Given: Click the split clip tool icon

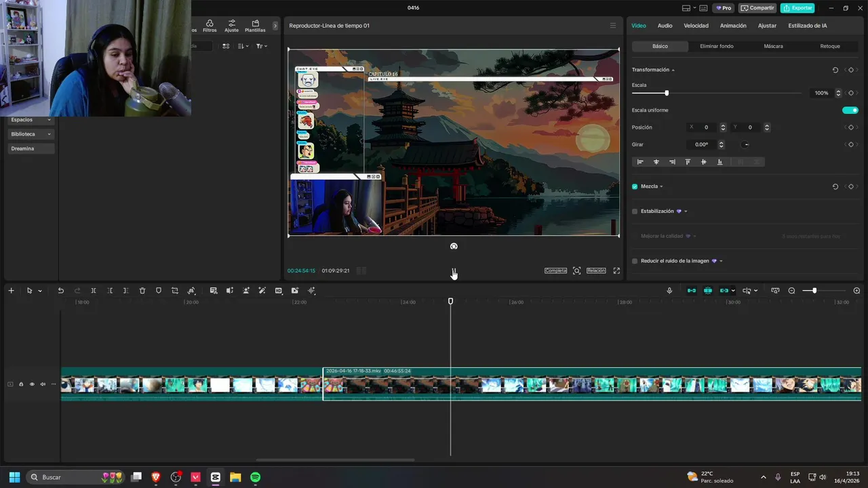Looking at the screenshot, I should point(94,291).
